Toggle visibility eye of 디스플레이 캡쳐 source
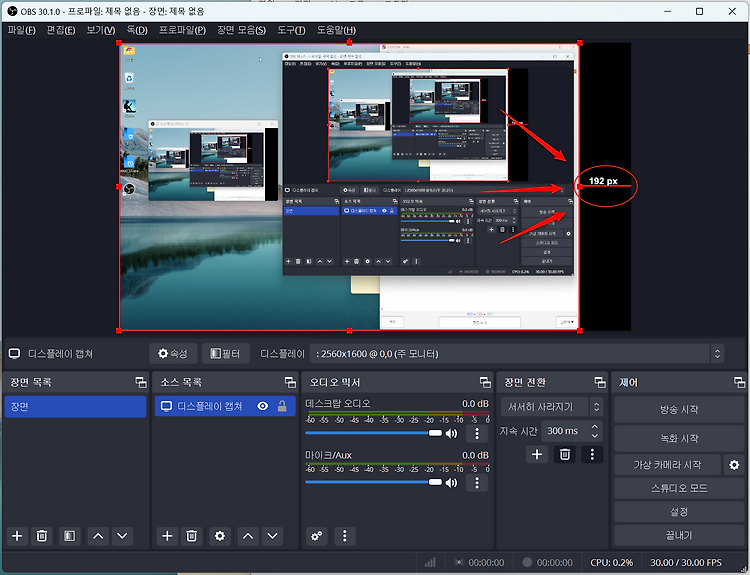The width and height of the screenshot is (750, 575). point(263,406)
